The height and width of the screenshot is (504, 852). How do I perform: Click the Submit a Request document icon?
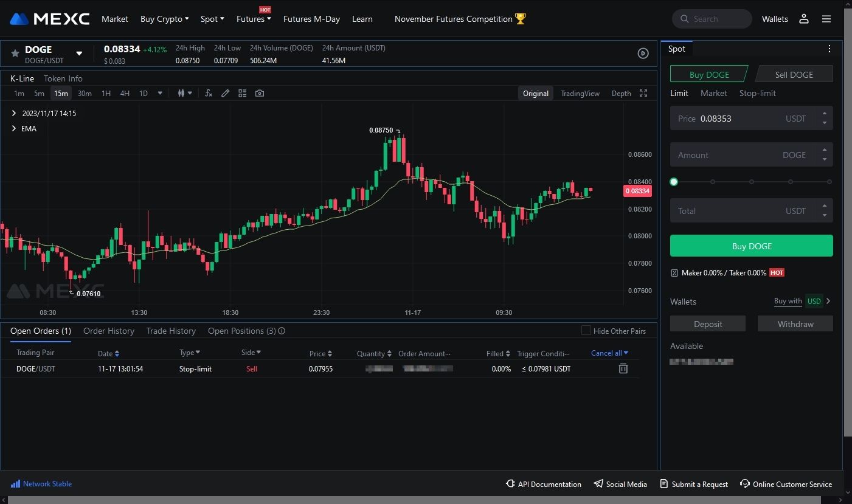pos(664,484)
